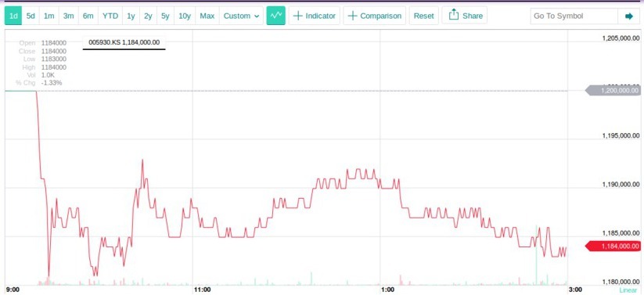Focus the Go To Symbol field
The width and height of the screenshot is (644, 295).
coord(574,16)
